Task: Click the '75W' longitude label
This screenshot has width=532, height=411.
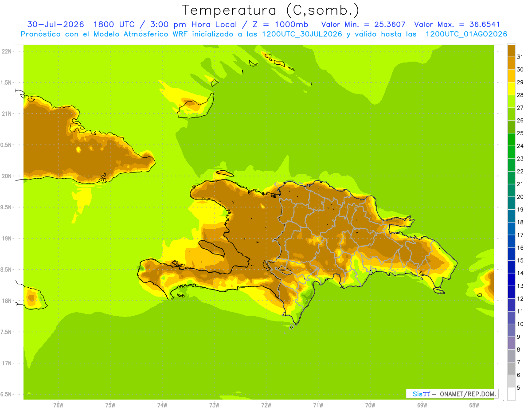Action: (x=110, y=405)
